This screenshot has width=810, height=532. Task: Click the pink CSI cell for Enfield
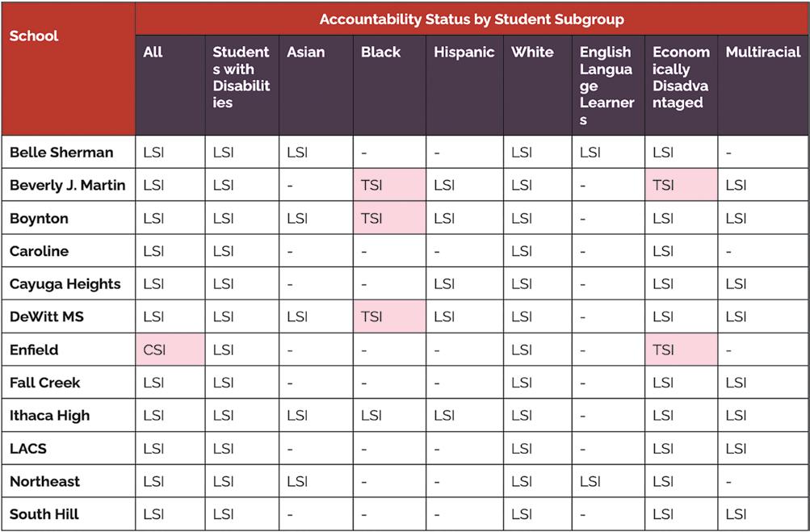(x=170, y=350)
